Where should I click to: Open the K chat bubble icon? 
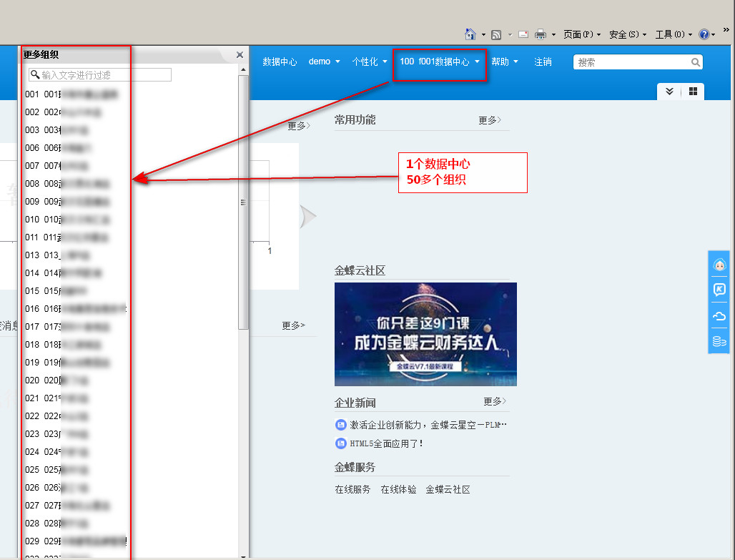(719, 290)
